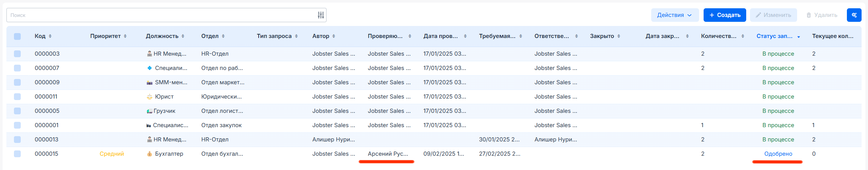Sort by Приоритет column arrows
This screenshot has height=170, width=868.
[x=125, y=36]
